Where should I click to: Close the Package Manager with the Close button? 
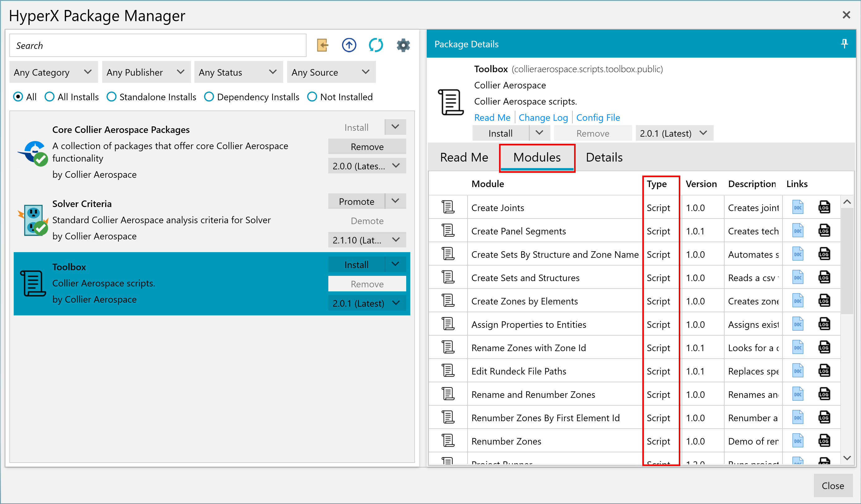tap(833, 486)
